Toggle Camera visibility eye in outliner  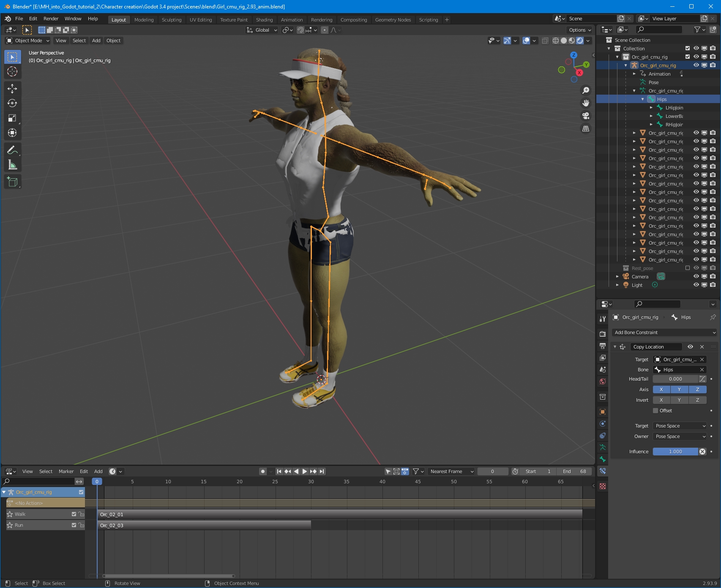pos(696,276)
